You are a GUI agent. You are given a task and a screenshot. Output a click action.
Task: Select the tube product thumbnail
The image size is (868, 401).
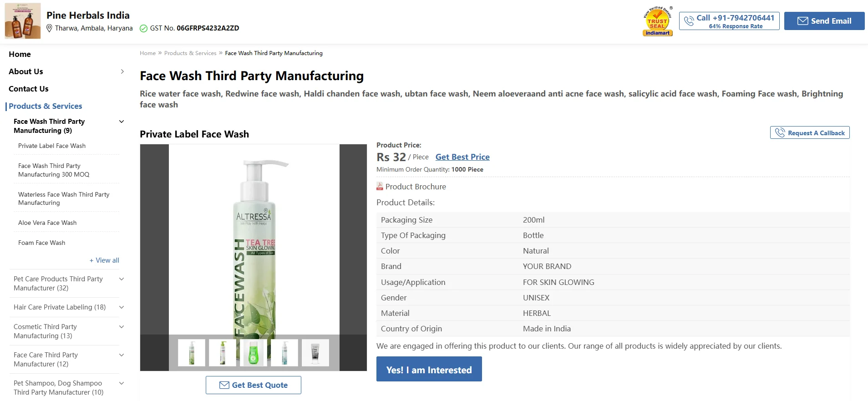click(x=315, y=353)
